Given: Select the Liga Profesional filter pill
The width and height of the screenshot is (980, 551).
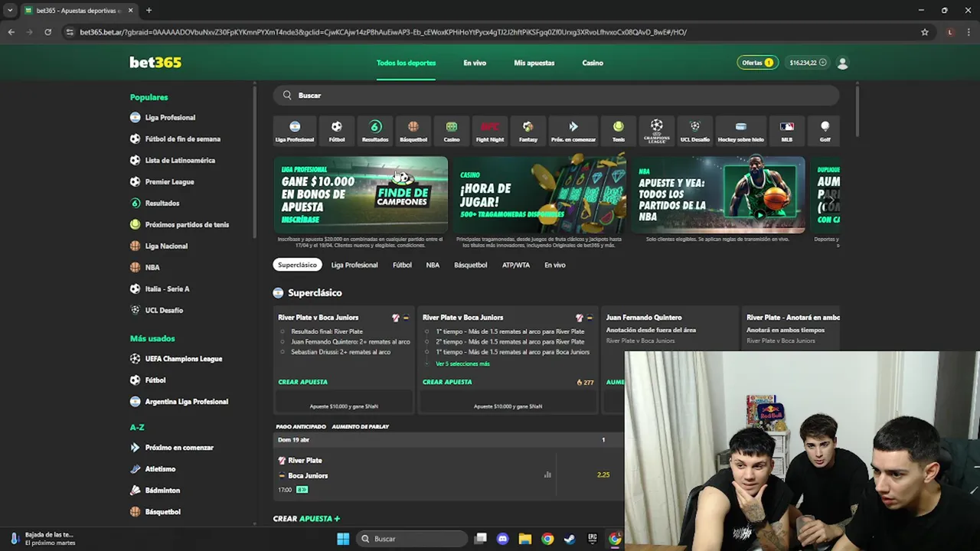Looking at the screenshot, I should 354,265.
